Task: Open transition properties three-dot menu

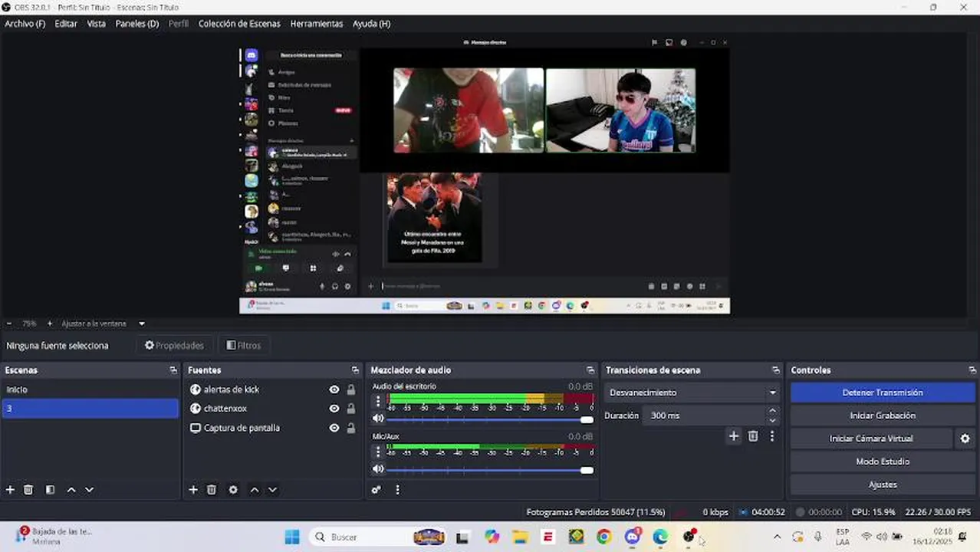Action: pyautogui.click(x=772, y=436)
